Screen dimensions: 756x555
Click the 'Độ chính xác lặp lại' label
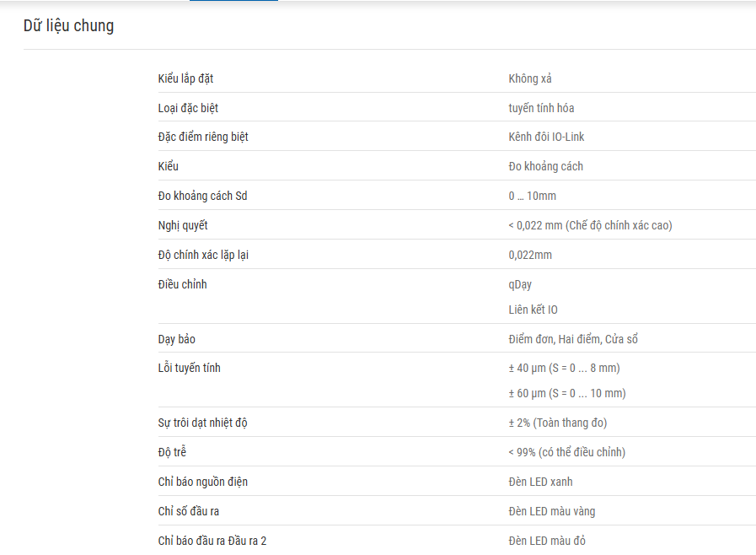pos(203,255)
